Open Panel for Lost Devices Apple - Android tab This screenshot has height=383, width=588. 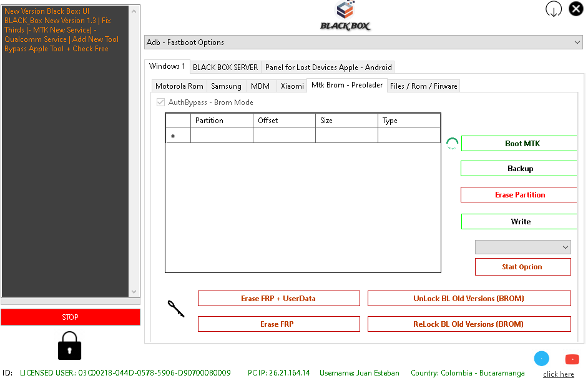(x=328, y=67)
